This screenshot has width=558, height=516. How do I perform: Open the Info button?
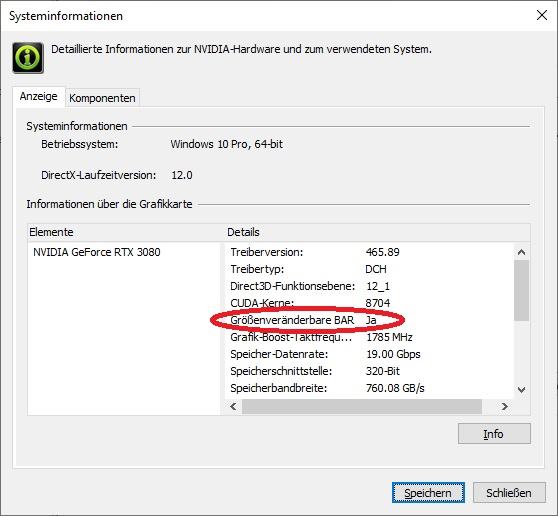click(x=494, y=434)
